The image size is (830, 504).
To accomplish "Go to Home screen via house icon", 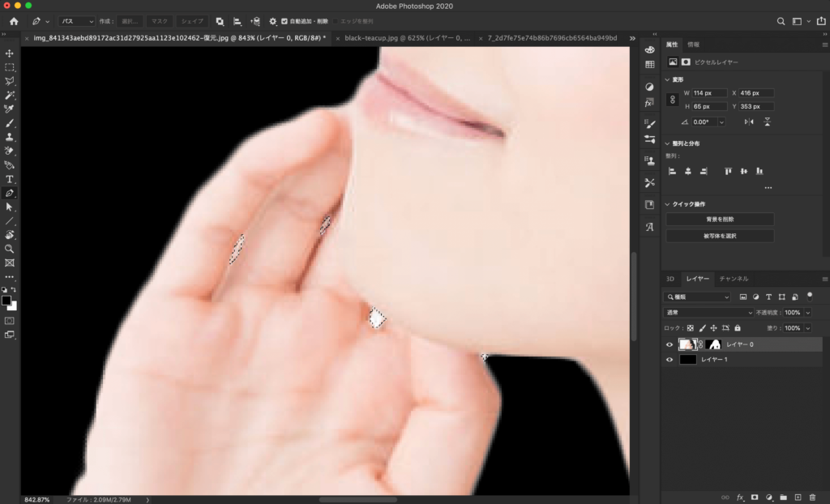I will (x=14, y=21).
